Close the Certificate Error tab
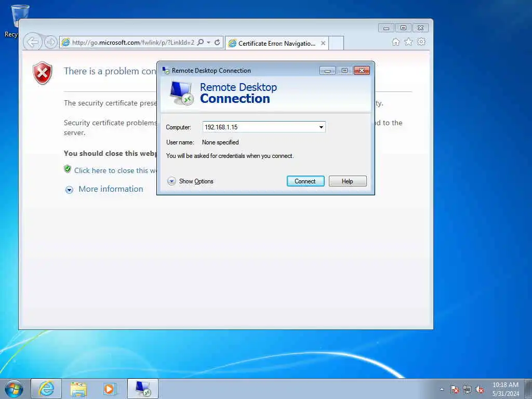Image resolution: width=532 pixels, height=399 pixels. (x=323, y=43)
